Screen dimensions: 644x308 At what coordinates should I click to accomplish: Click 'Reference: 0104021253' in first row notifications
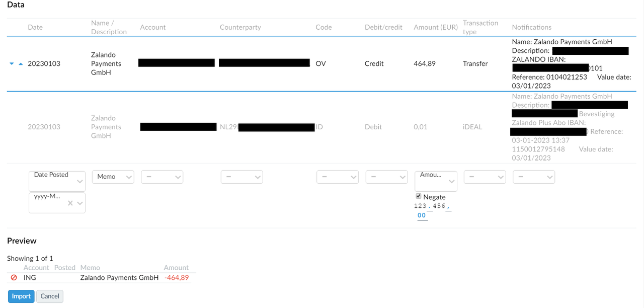click(x=549, y=77)
